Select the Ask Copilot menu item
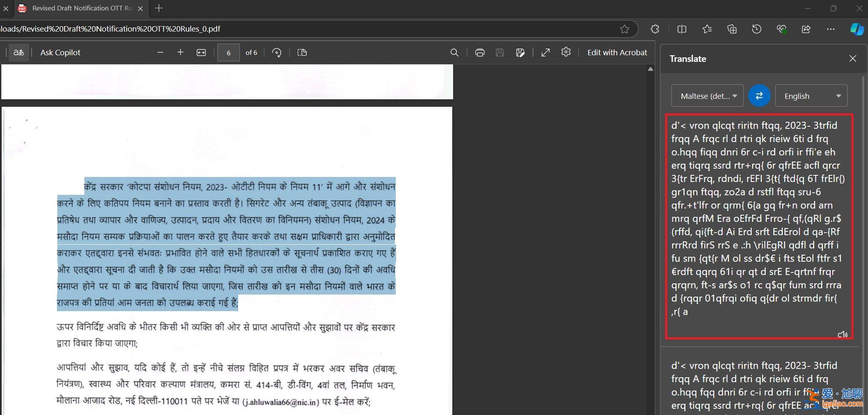The image size is (868, 415). pyautogui.click(x=60, y=52)
